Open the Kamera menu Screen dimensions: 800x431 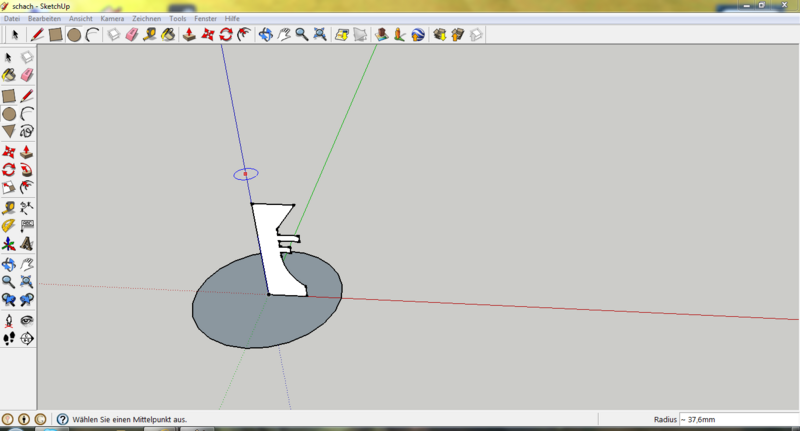(112, 19)
